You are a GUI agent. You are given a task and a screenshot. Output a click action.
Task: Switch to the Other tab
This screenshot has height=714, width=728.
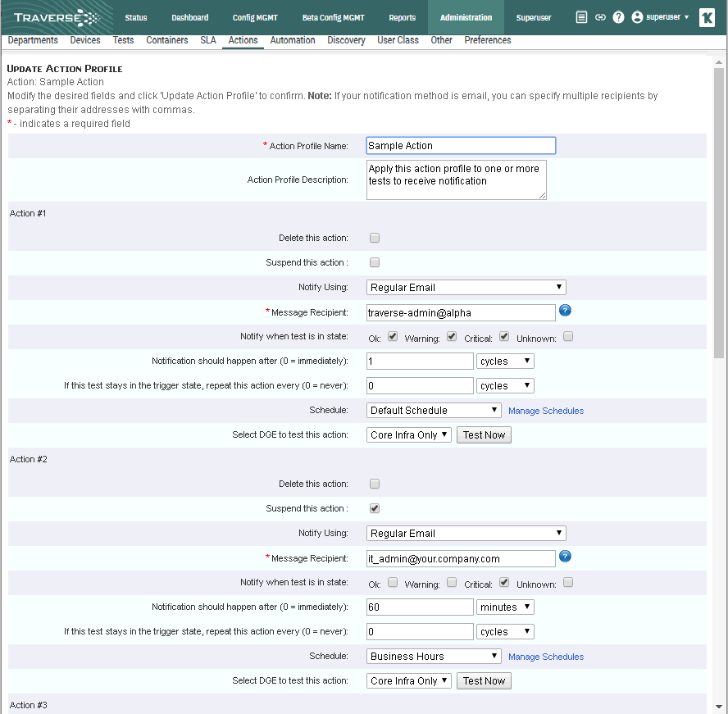point(441,40)
